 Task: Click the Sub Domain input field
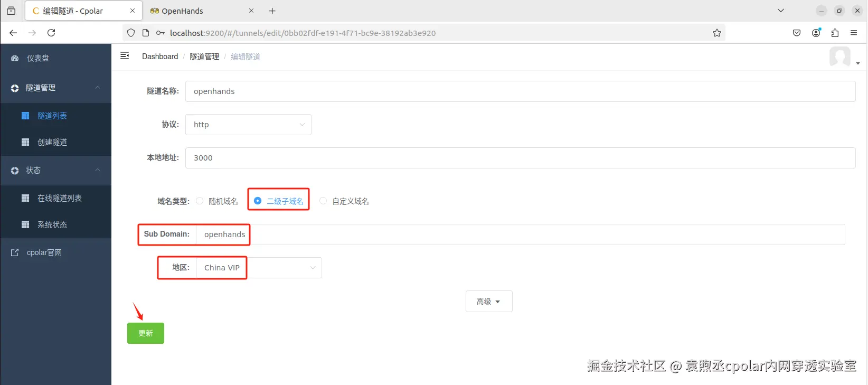pyautogui.click(x=520, y=234)
